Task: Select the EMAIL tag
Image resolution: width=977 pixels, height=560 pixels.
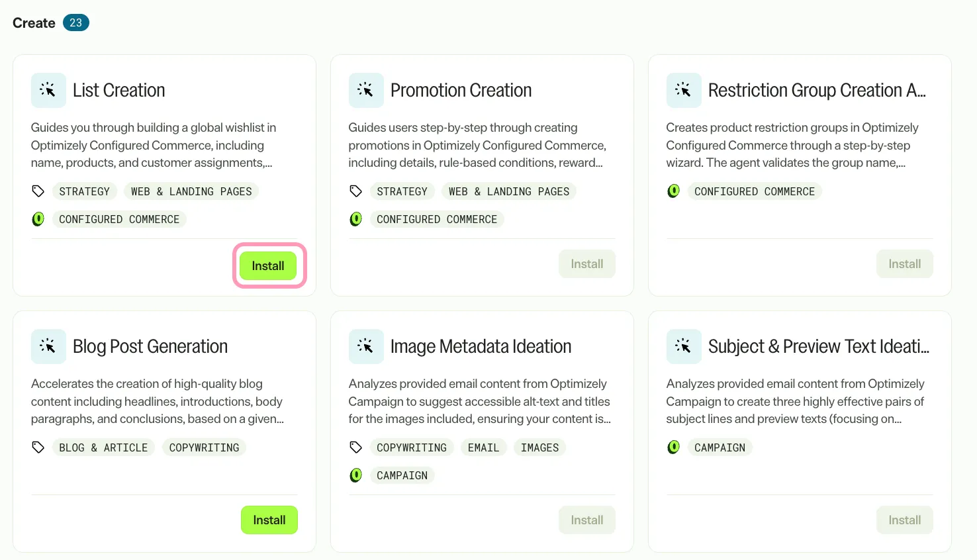Action: (x=484, y=447)
